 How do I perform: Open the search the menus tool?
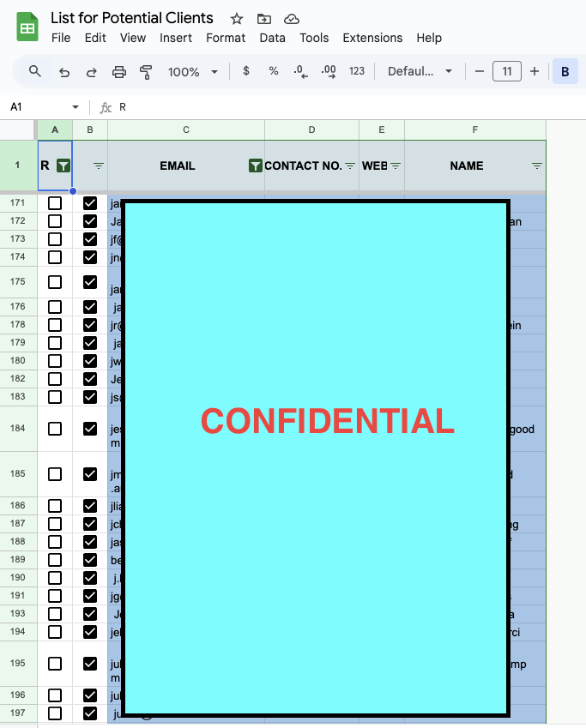click(35, 71)
